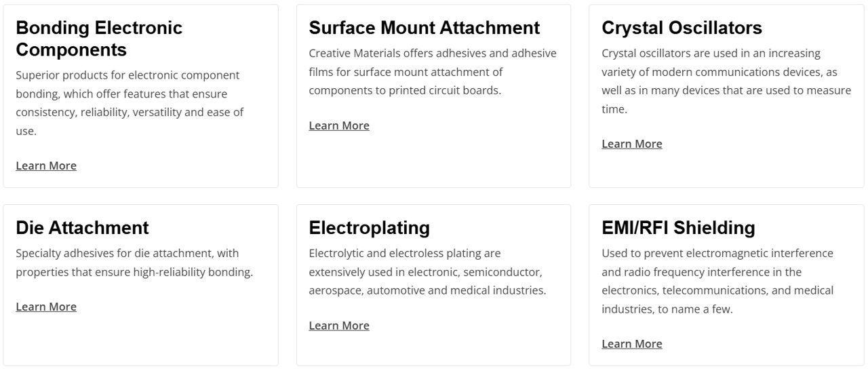Viewport: 868px width, 369px height.
Task: Select the Surface Mount Attachment title
Action: click(x=424, y=28)
